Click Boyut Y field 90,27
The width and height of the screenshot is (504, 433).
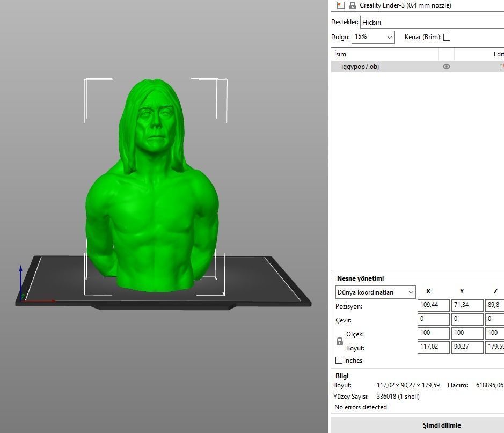pos(467,347)
